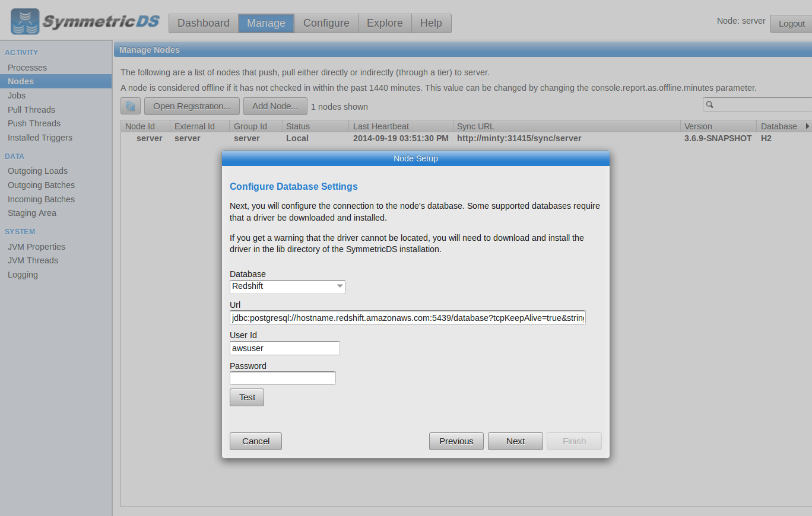Sort by the Version column header

[718, 126]
